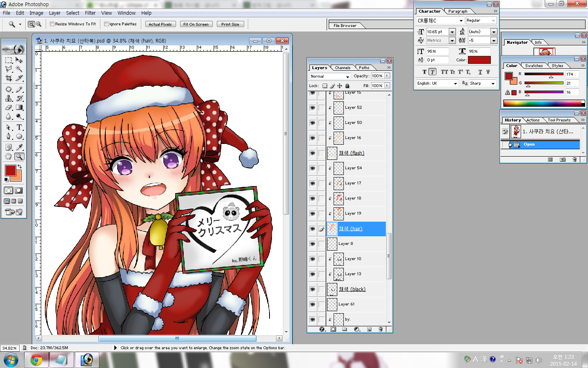
Task: Switch to the Channels tab
Action: 342,68
